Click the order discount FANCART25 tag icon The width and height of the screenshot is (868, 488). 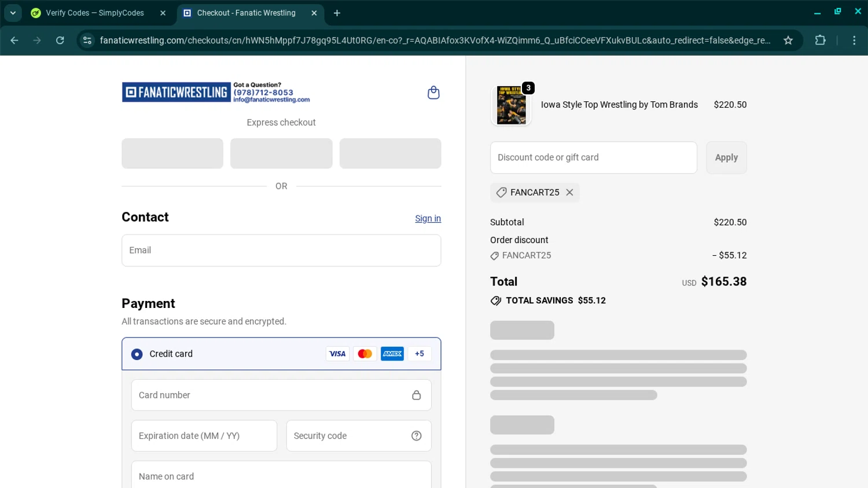(494, 256)
